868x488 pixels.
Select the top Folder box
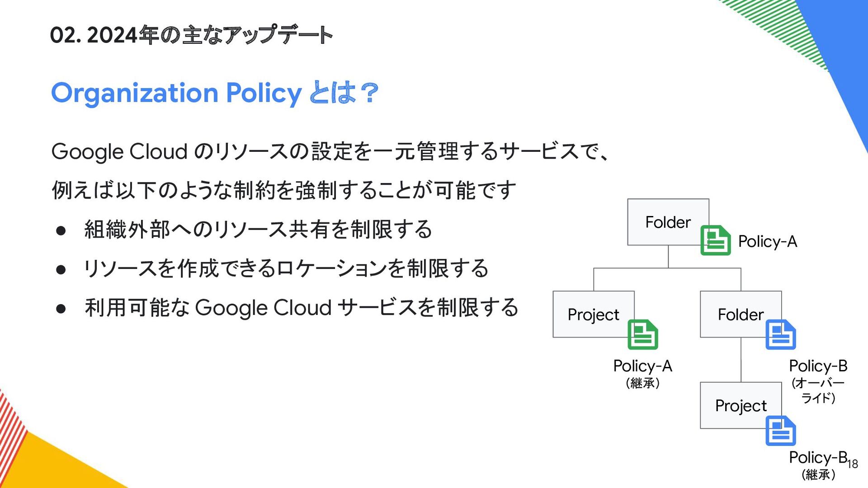(x=668, y=222)
